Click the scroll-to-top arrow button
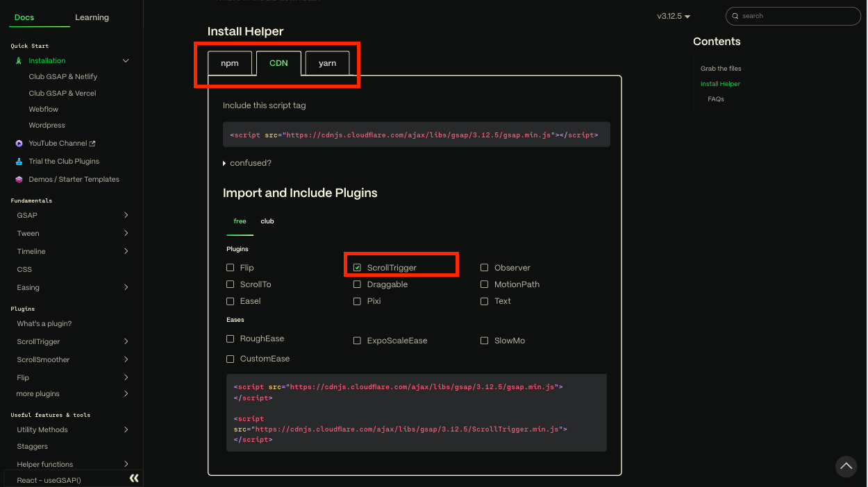 846,466
